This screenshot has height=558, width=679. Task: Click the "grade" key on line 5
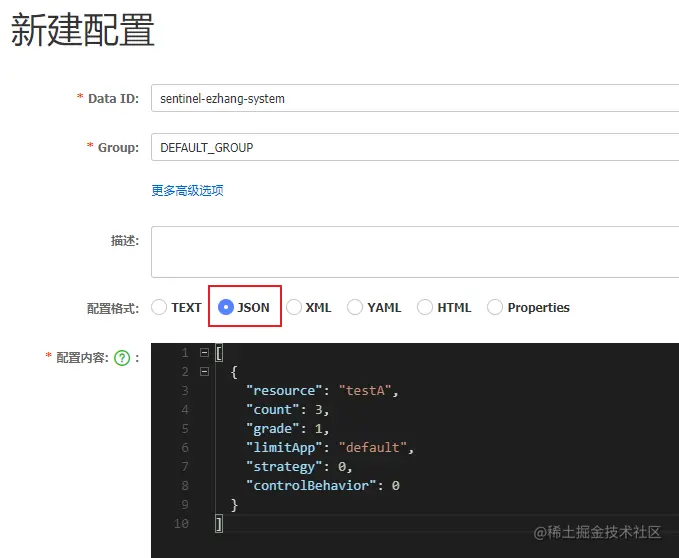pos(273,429)
